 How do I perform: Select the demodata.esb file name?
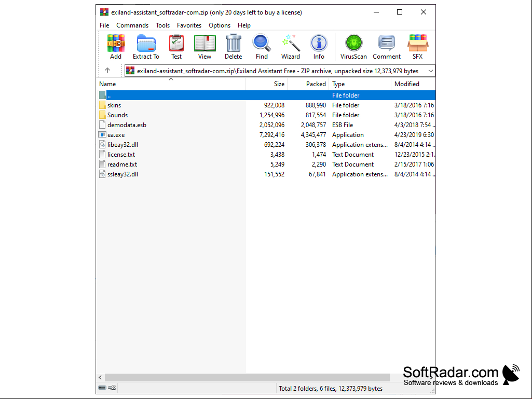[x=127, y=125]
